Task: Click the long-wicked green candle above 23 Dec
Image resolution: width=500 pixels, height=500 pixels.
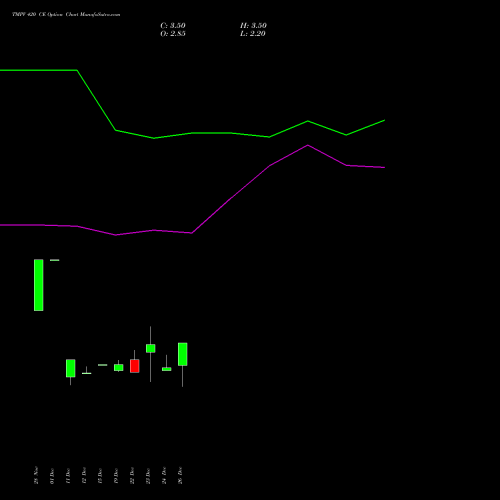Action: [151, 348]
